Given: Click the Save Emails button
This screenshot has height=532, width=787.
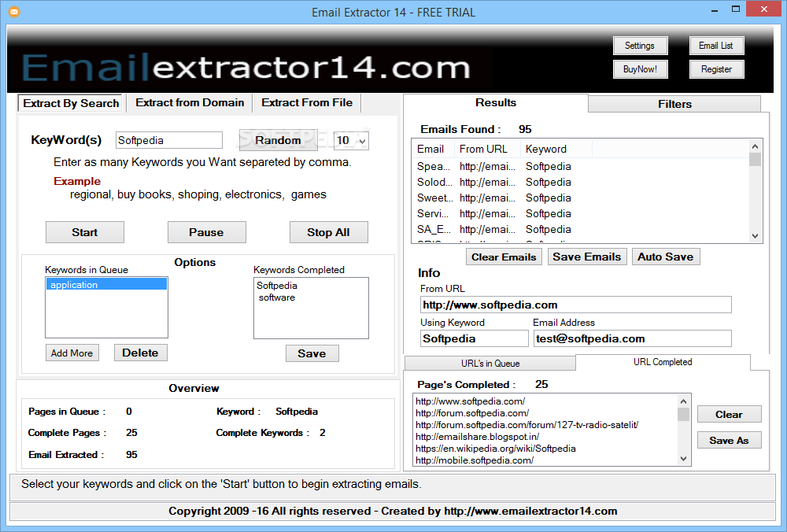Looking at the screenshot, I should (587, 257).
